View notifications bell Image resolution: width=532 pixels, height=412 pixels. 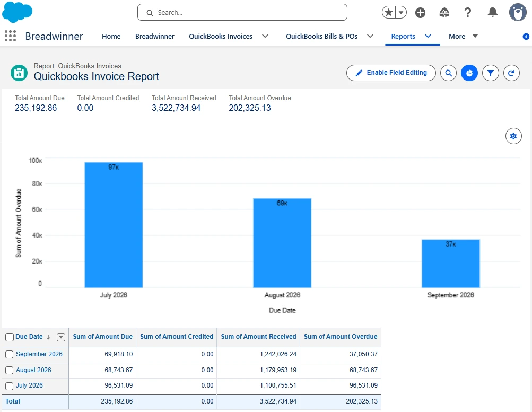coord(492,13)
